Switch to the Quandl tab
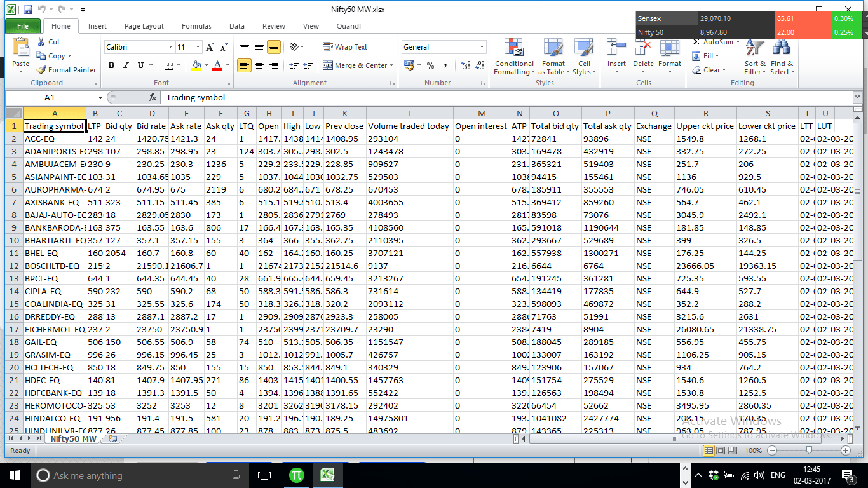 pos(349,26)
